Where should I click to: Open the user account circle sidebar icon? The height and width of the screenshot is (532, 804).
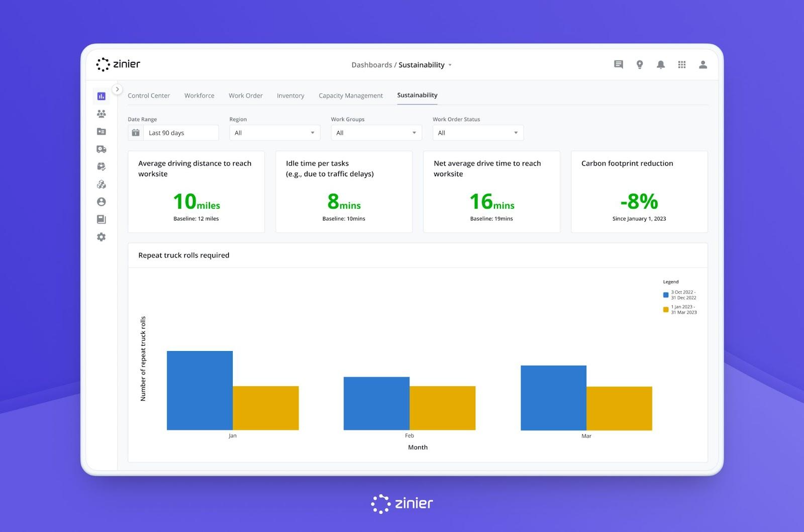(102, 202)
